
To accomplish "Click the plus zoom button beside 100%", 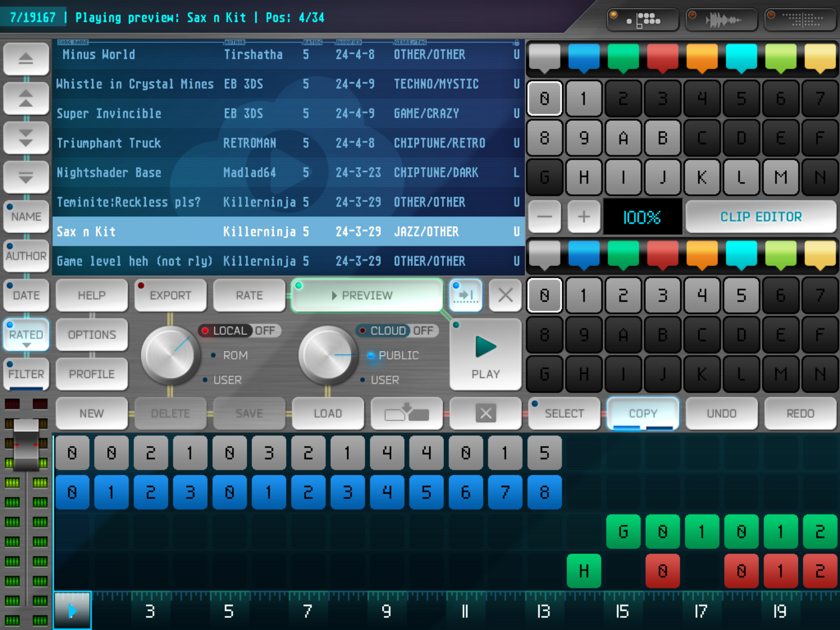I will (583, 217).
